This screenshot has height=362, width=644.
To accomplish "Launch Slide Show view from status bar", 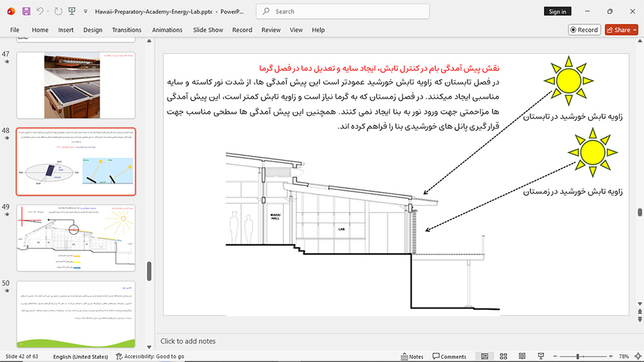I will 541,356.
